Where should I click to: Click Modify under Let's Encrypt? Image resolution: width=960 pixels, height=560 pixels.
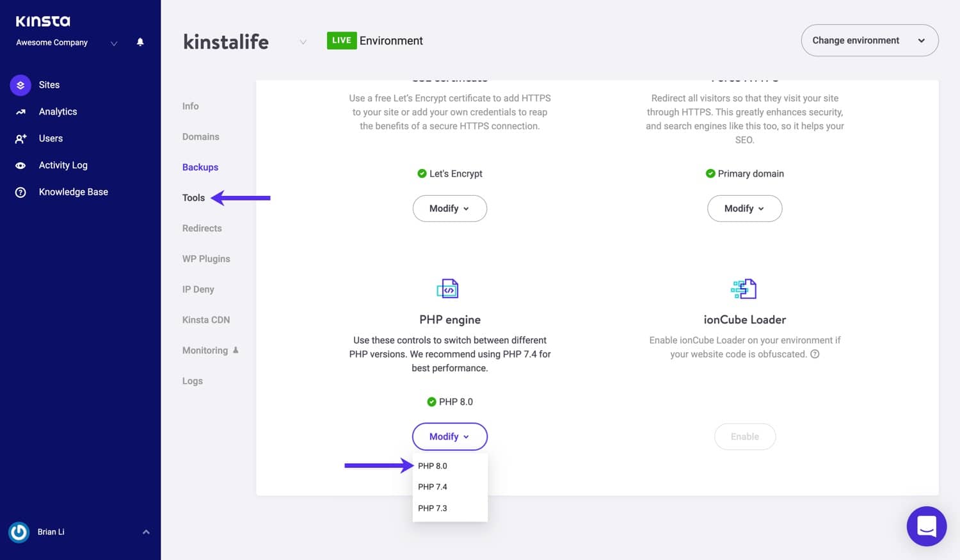pyautogui.click(x=449, y=208)
